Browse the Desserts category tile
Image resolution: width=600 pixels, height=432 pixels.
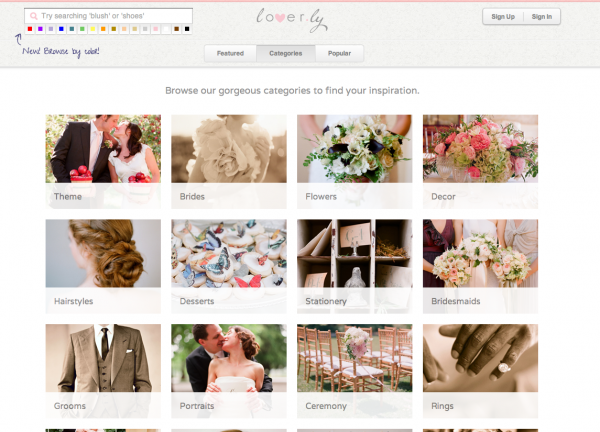(x=228, y=266)
